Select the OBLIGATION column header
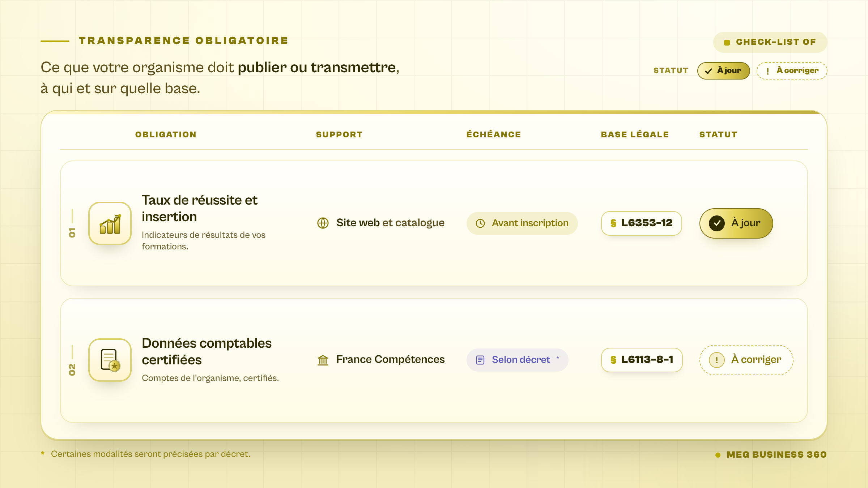Screen dimensions: 868x488 pyautogui.click(x=166, y=134)
